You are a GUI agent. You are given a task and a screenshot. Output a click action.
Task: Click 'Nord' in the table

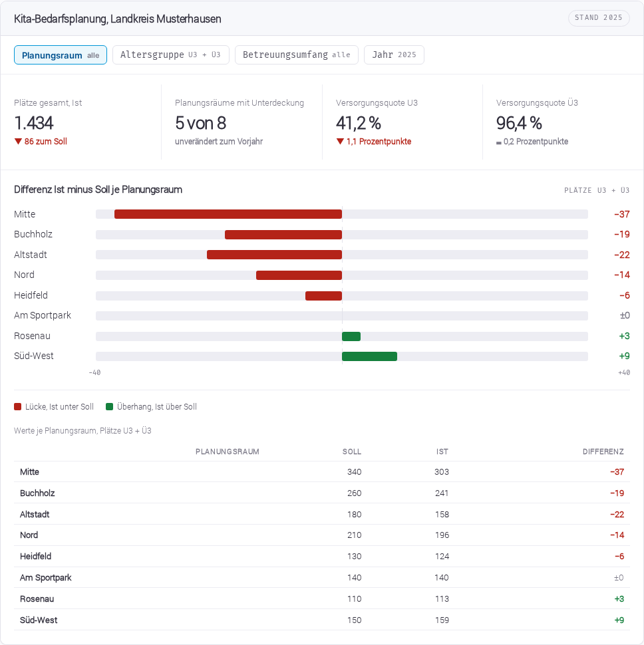point(29,535)
